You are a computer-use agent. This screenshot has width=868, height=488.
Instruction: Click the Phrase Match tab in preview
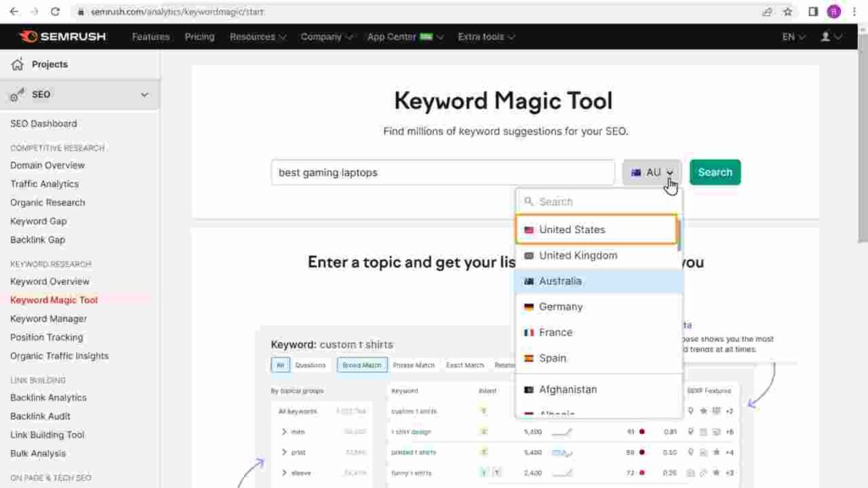[414, 365]
